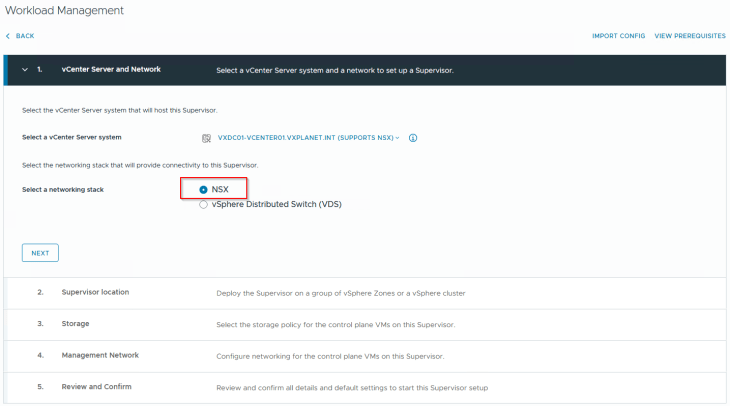Click the vCenter server icon beside the server name
This screenshot has height=406, width=730.
pyautogui.click(x=207, y=138)
